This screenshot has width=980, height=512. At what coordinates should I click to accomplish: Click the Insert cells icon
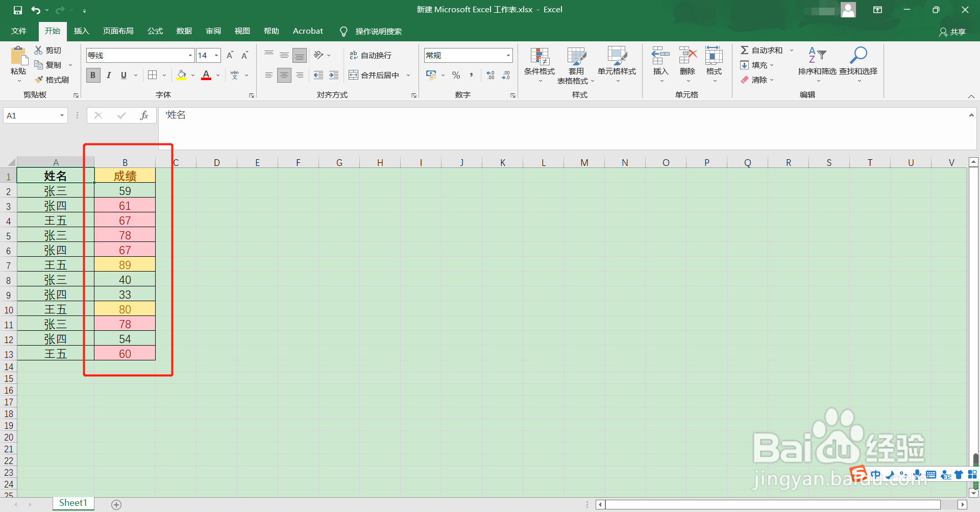coord(660,55)
